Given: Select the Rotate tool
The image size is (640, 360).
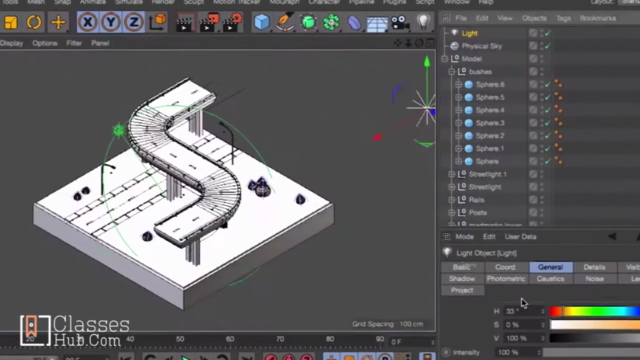Looking at the screenshot, I should (34, 22).
